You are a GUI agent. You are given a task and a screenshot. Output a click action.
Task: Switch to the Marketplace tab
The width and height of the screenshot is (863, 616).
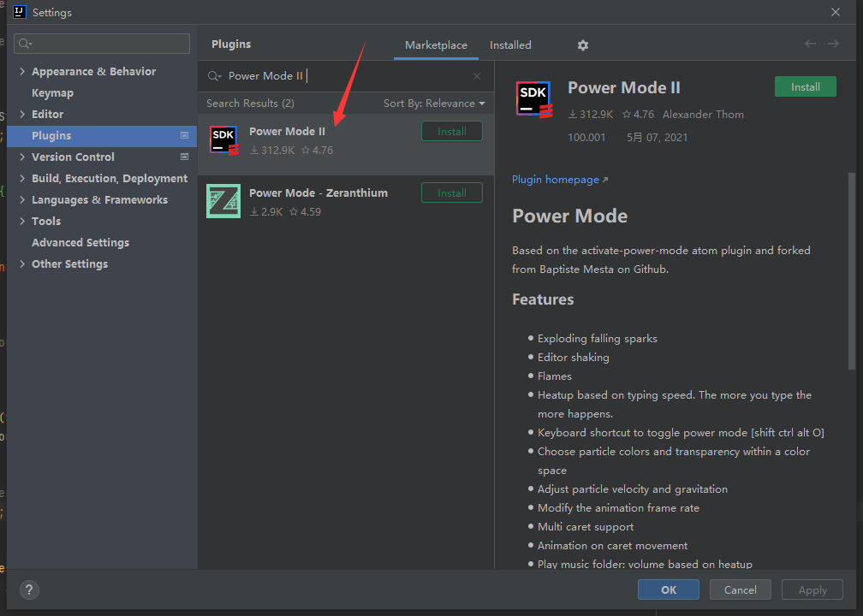tap(436, 45)
